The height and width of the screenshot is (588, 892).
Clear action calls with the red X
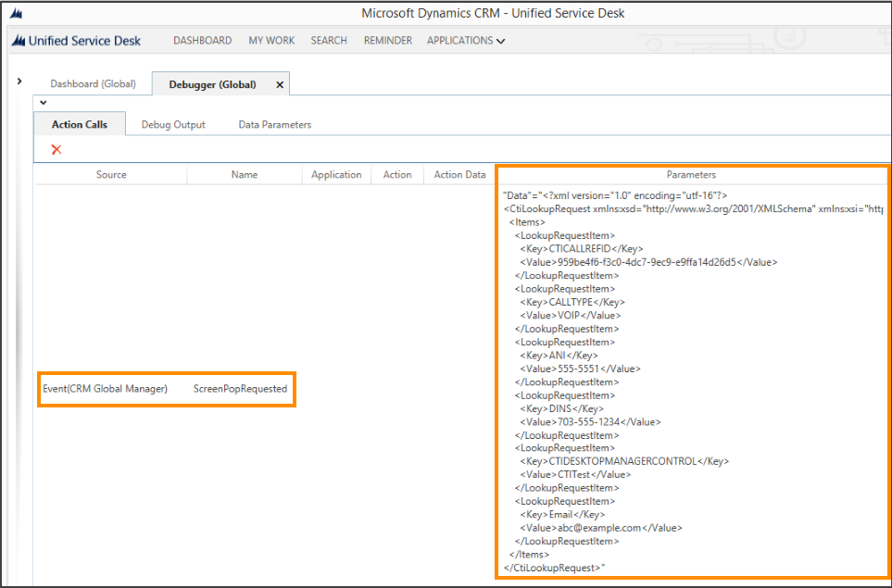[x=57, y=149]
